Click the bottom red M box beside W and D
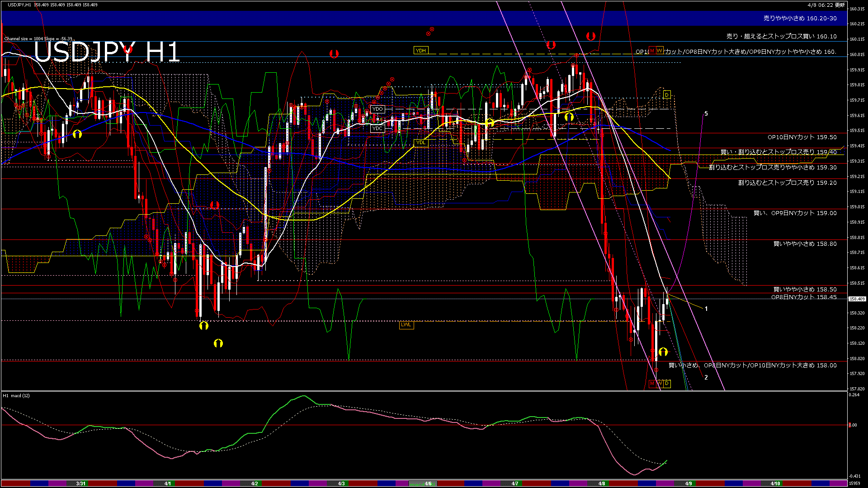 coord(651,384)
